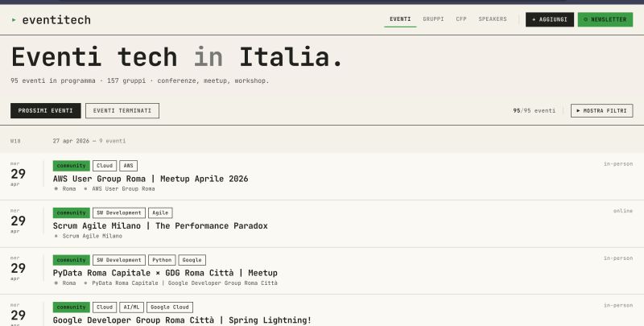The image size is (644, 326).
Task: Click the group icon before Scrum Agile Milano
Action: (56, 236)
